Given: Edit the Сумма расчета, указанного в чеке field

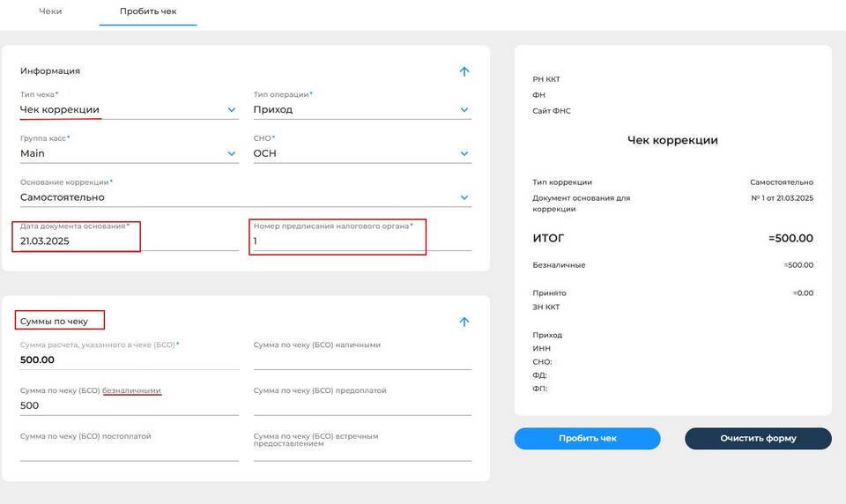Looking at the screenshot, I should [129, 360].
